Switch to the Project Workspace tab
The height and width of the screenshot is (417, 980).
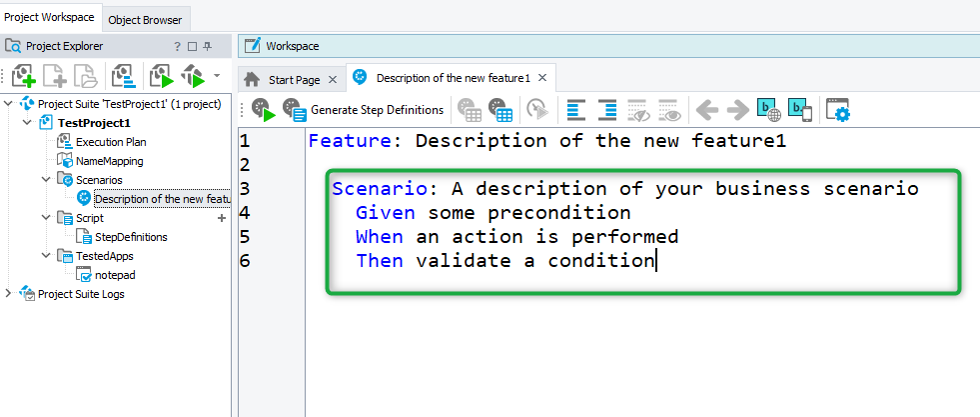point(49,17)
